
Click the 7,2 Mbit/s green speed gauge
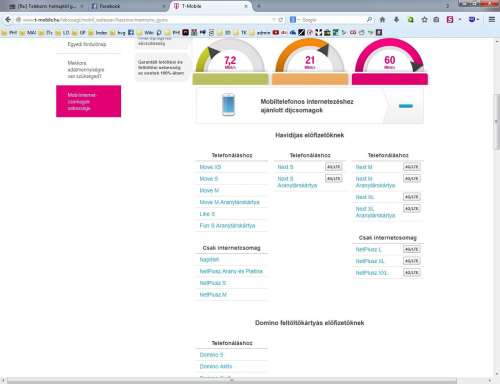(x=230, y=61)
